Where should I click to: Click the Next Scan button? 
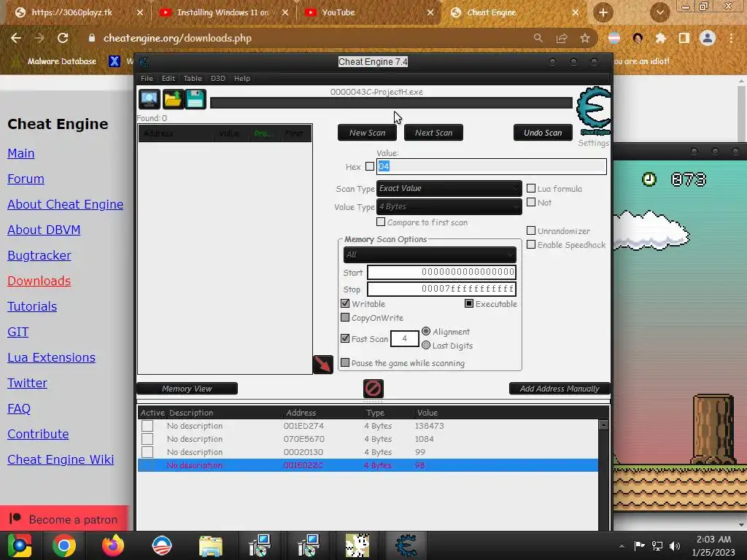point(433,133)
